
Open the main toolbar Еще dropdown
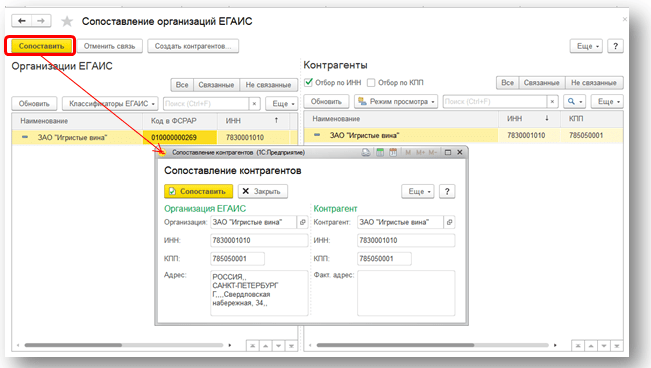point(586,46)
